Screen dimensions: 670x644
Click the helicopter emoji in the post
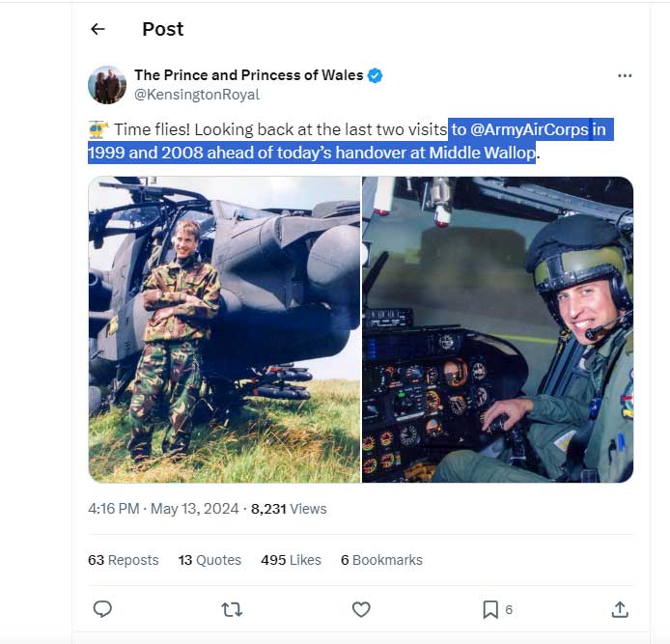98,129
